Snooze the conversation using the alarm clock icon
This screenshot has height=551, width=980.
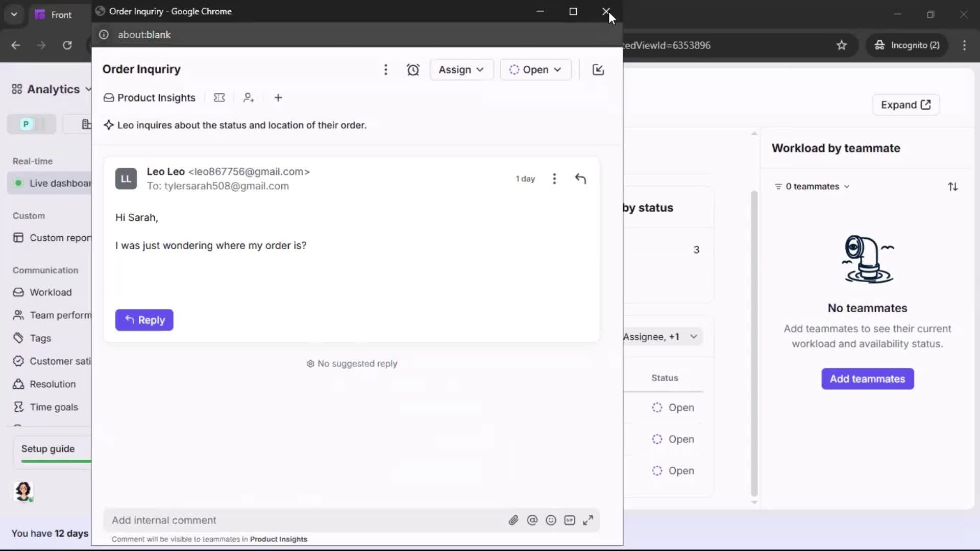click(413, 70)
